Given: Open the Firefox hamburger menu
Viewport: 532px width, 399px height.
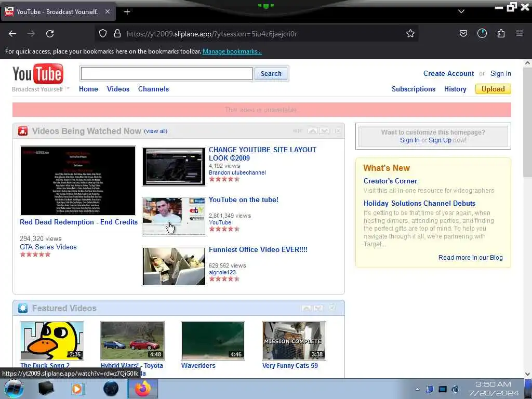Looking at the screenshot, I should (520, 34).
